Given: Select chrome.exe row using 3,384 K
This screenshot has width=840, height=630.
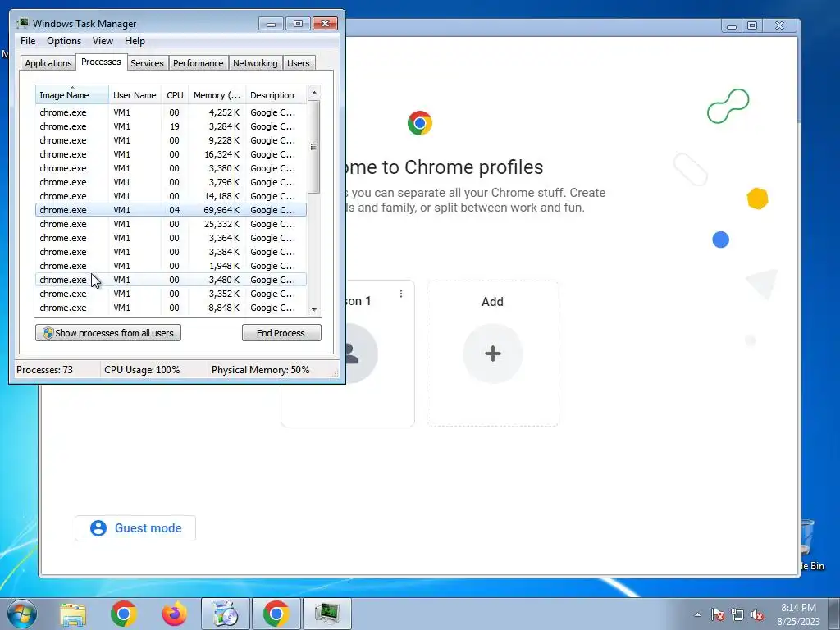Looking at the screenshot, I should (x=171, y=252).
